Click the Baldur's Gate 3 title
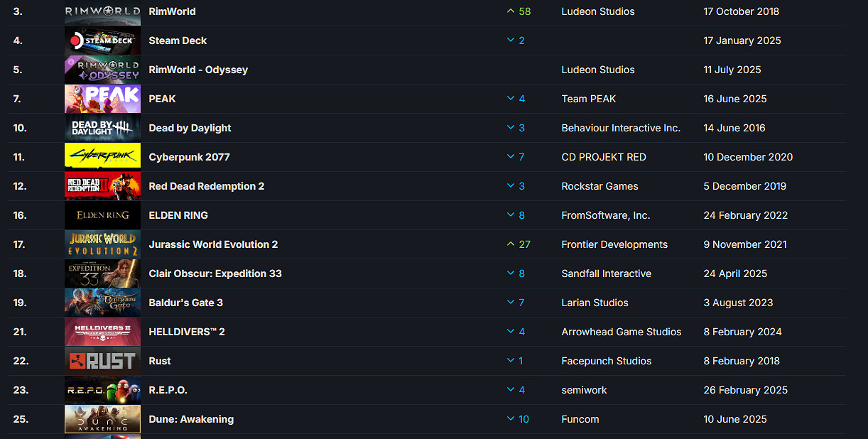The image size is (868, 439). tap(185, 303)
